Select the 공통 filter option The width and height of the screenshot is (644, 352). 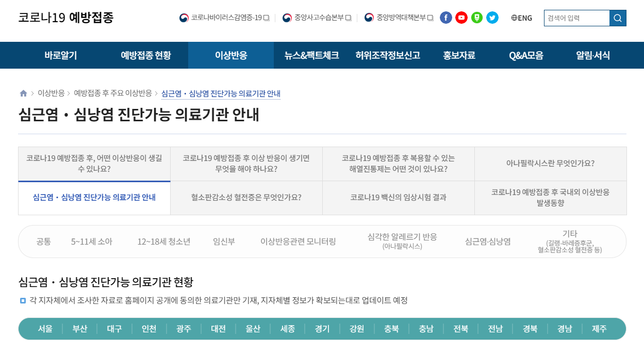click(x=43, y=241)
